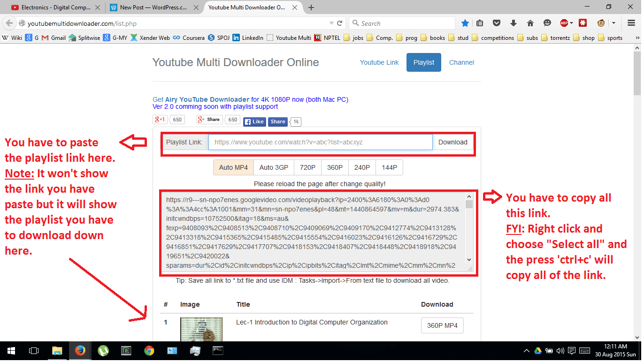The width and height of the screenshot is (644, 362).
Task: Open the bookmarks list icon in toolbar
Action: tap(480, 23)
